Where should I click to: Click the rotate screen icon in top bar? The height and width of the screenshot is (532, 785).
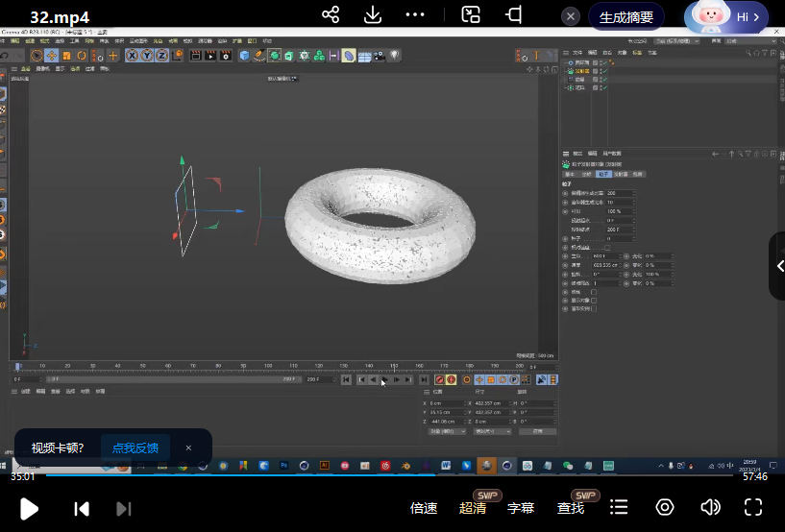pyautogui.click(x=514, y=15)
